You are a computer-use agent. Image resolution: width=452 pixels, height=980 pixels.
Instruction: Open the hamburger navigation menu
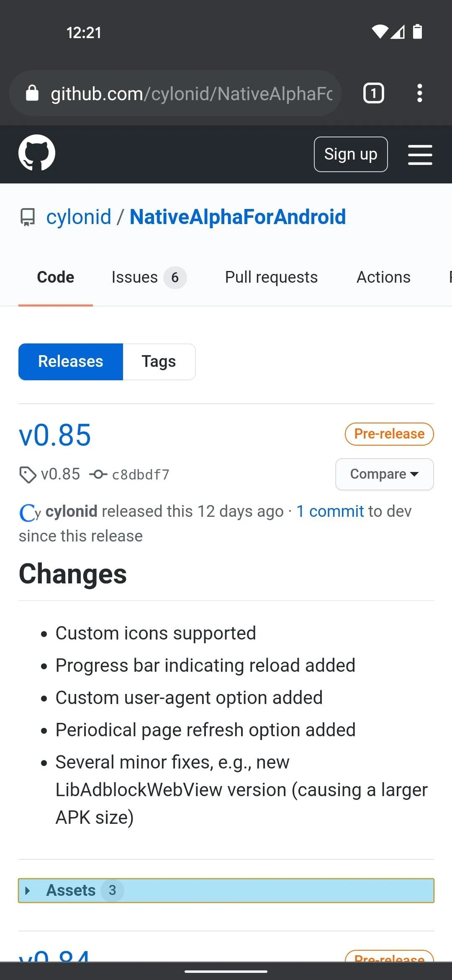pyautogui.click(x=420, y=155)
